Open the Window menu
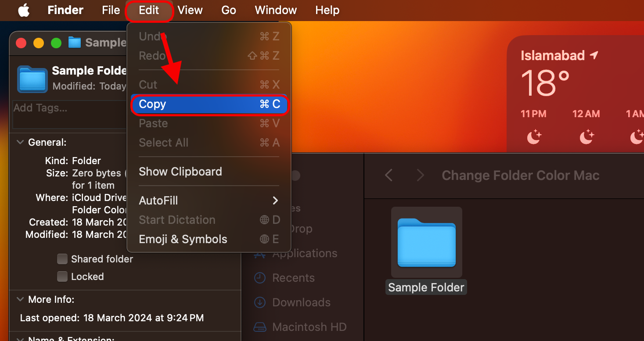The width and height of the screenshot is (644, 341). pos(276,10)
